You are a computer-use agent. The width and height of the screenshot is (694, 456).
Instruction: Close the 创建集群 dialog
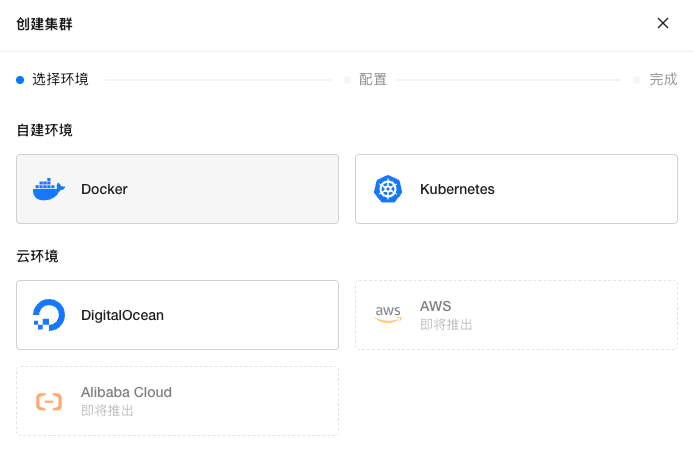click(x=662, y=23)
